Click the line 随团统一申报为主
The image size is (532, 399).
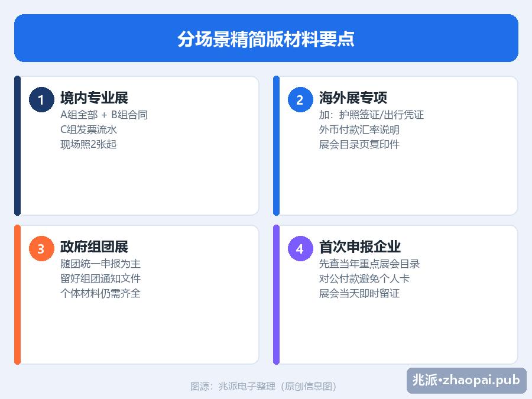[100, 264]
